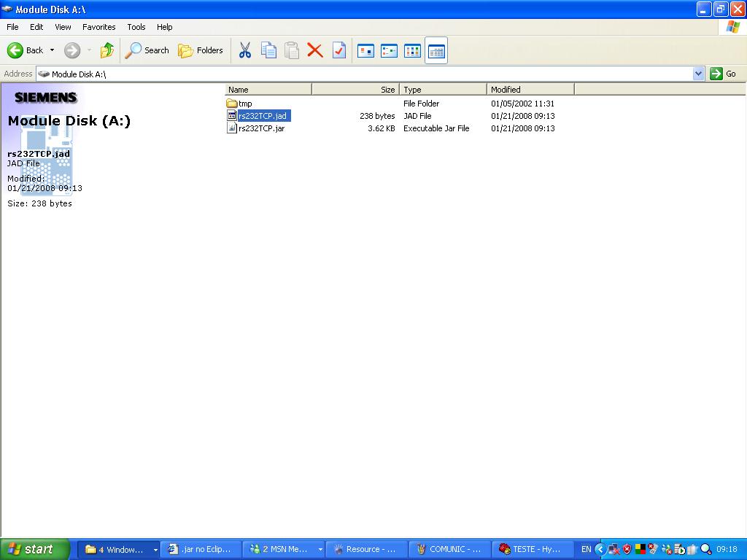Viewport: 747px width, 560px height.
Task: Click the 'File Folder' type cell
Action: point(421,104)
